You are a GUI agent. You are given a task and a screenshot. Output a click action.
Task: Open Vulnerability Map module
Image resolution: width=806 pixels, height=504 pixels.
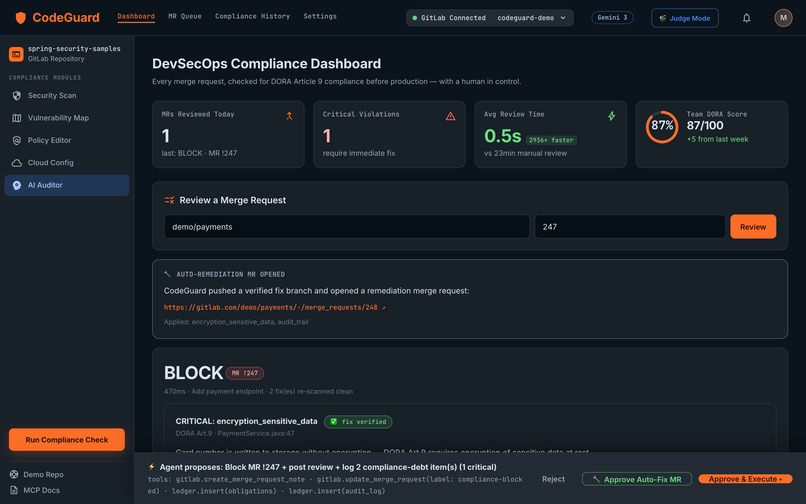67,118
